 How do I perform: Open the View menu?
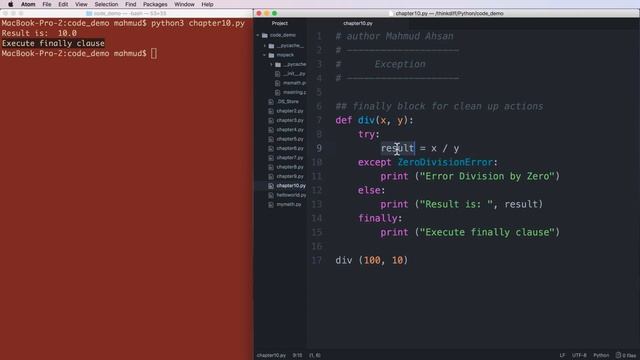coord(81,4)
